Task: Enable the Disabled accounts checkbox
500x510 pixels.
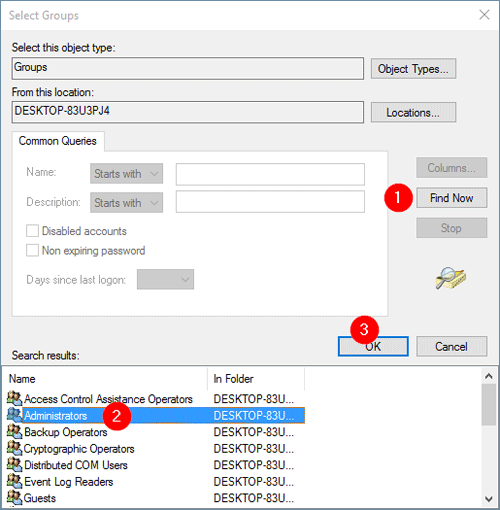Action: 32,231
